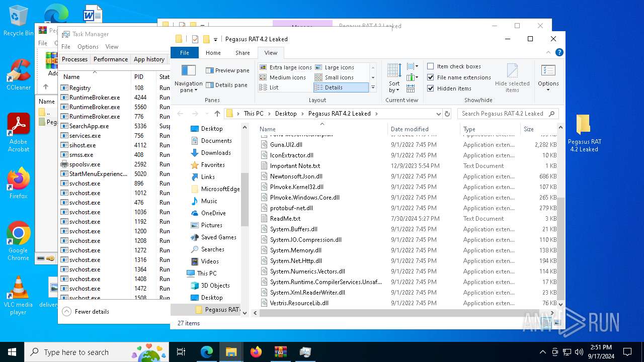Viewport: 644px width, 362px height.
Task: Open Pegasus RAT 4.2 Leaked desktop folder
Action: (584, 133)
